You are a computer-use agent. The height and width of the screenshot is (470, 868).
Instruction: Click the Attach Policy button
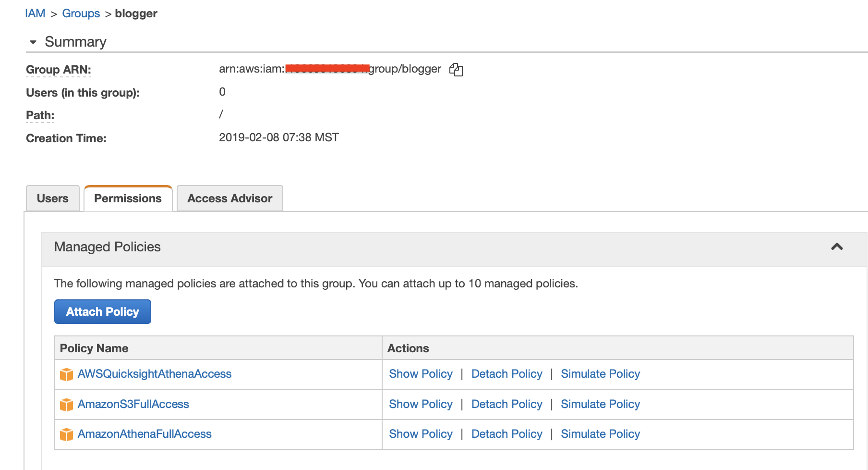tap(103, 312)
